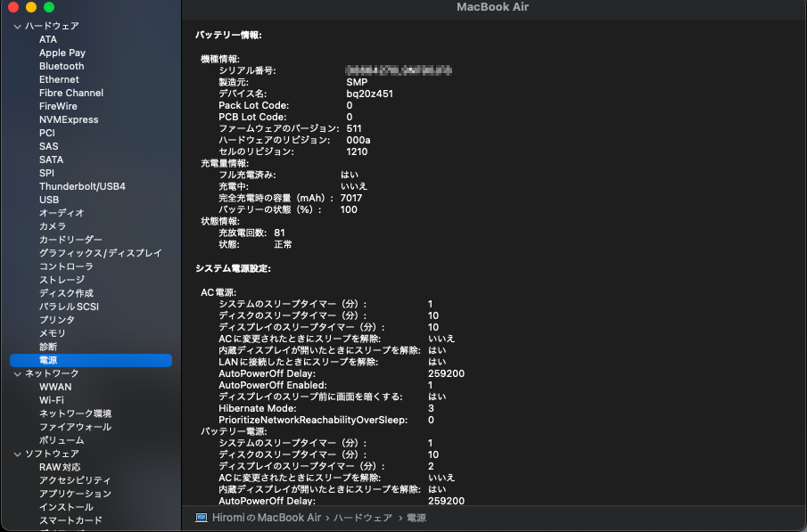This screenshot has height=532, width=807.
Task: Collapse the ネットワーク section chevron
Action: click(18, 374)
